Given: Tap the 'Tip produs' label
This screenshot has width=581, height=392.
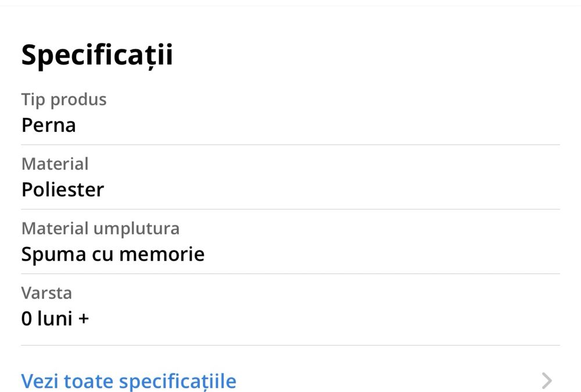Looking at the screenshot, I should tap(64, 100).
